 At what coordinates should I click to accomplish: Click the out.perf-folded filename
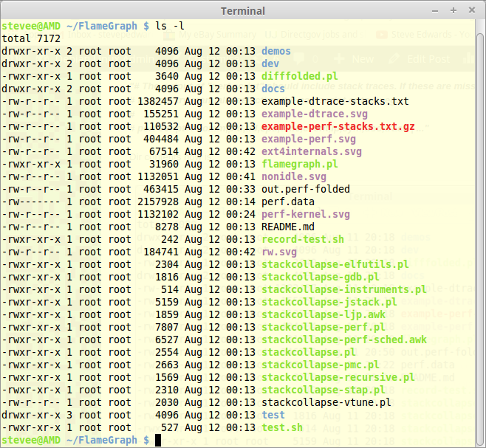(306, 189)
